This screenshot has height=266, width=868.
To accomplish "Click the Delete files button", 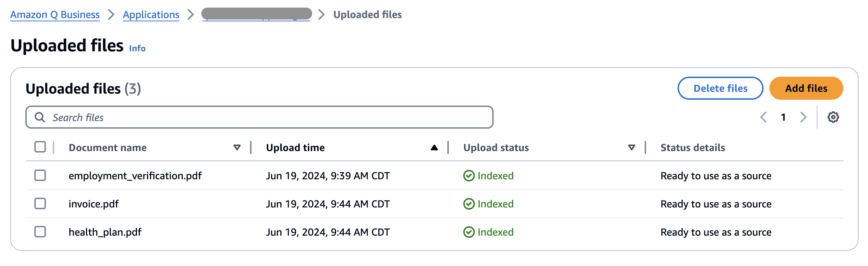I will coord(719,88).
